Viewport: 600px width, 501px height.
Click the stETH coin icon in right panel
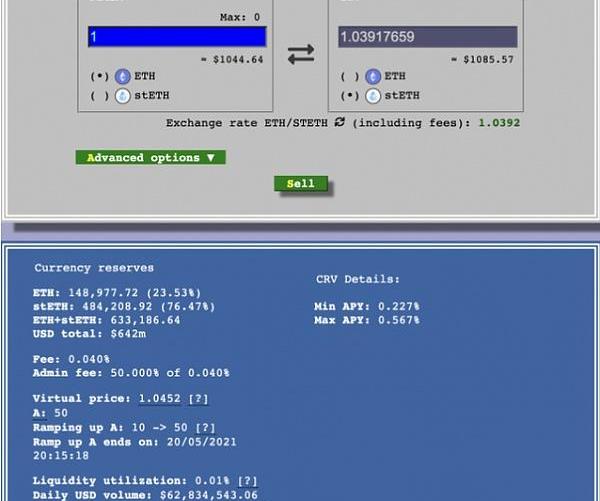373,96
